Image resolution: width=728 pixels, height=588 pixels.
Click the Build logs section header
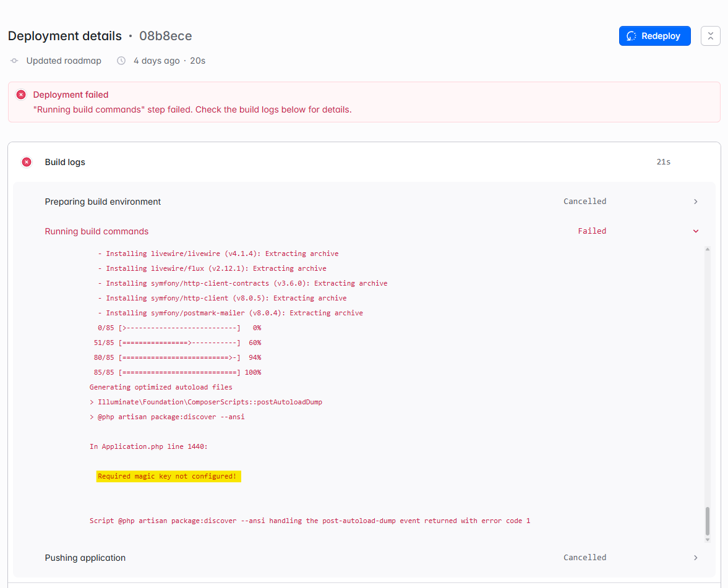[65, 162]
